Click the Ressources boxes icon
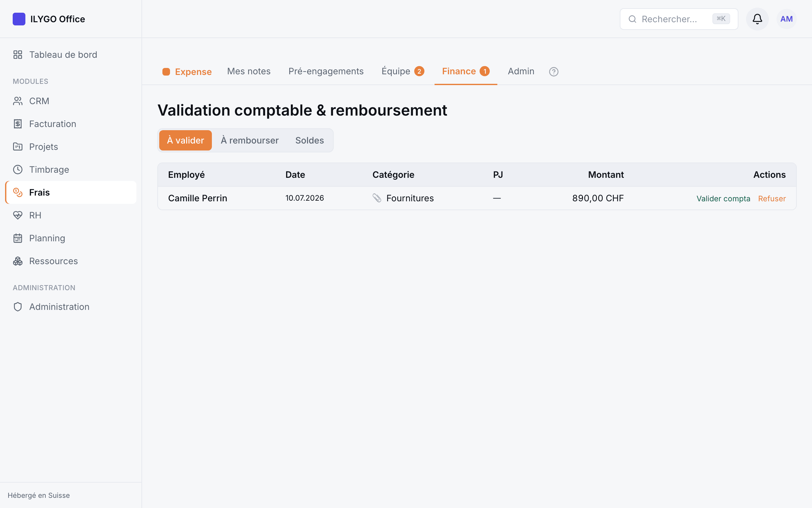Screen dimensions: 812x508 coord(18,261)
